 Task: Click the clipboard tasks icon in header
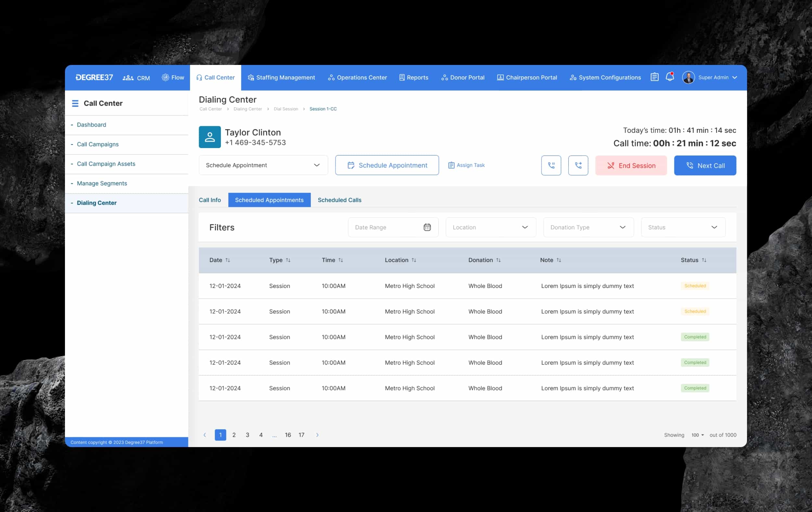pyautogui.click(x=654, y=77)
